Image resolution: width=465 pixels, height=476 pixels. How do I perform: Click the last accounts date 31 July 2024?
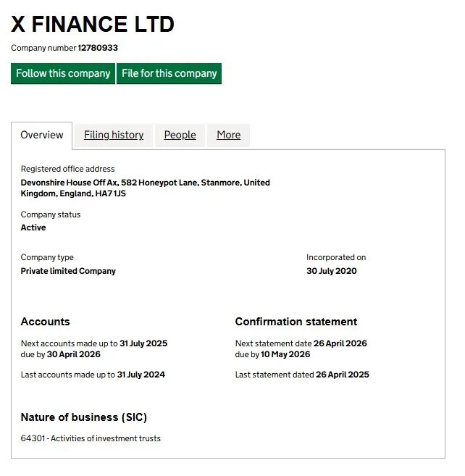click(x=141, y=375)
